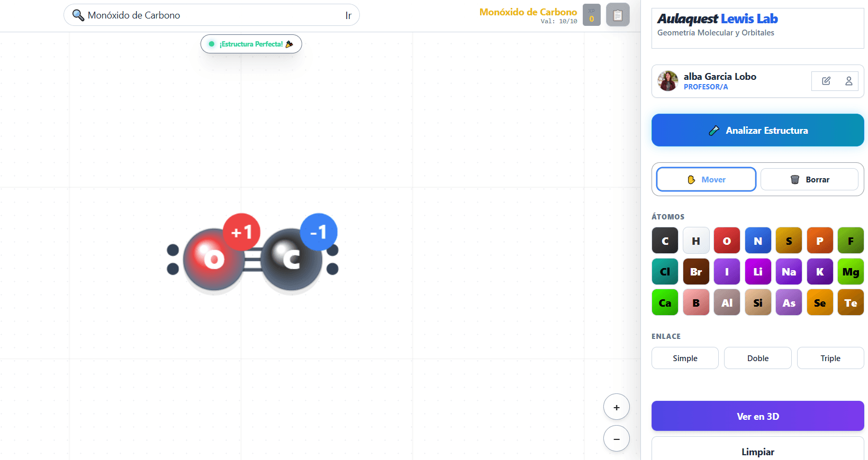Image resolution: width=868 pixels, height=460 pixels.
Task: Click the Aulaquest Lewis Lab logo
Action: [717, 19]
